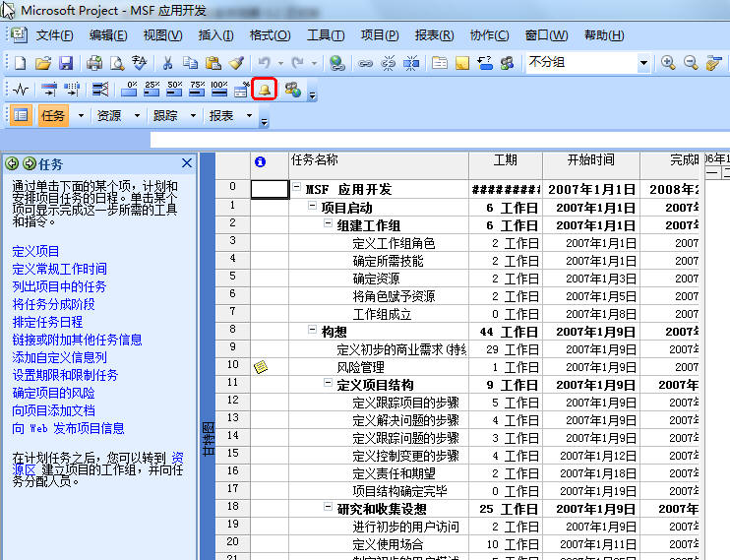Screen dimensions: 730x560
Task: Open the 视图(V) menu
Action: [162, 35]
